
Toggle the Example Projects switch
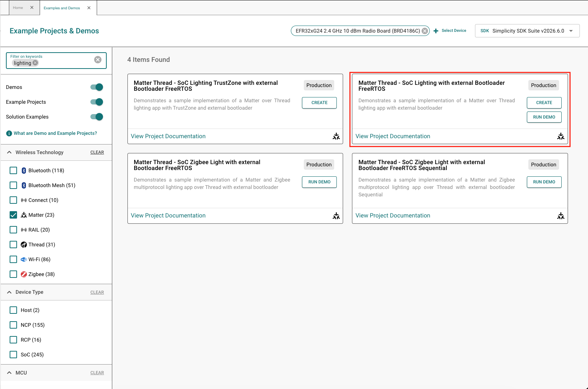point(97,102)
